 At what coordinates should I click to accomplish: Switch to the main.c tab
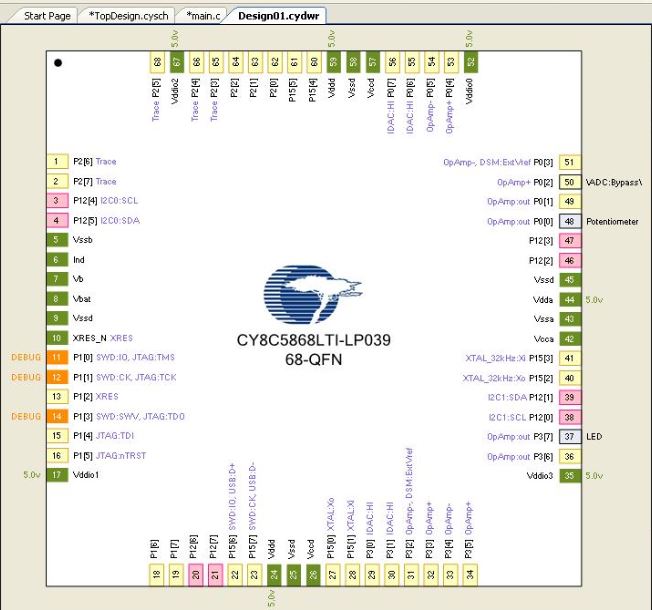pos(203,16)
